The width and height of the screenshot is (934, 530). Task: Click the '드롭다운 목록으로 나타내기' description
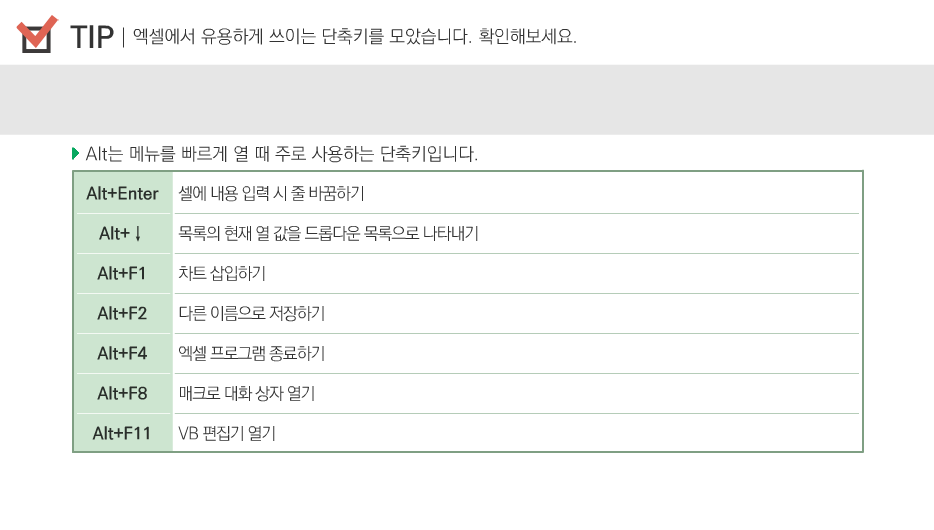(391, 233)
